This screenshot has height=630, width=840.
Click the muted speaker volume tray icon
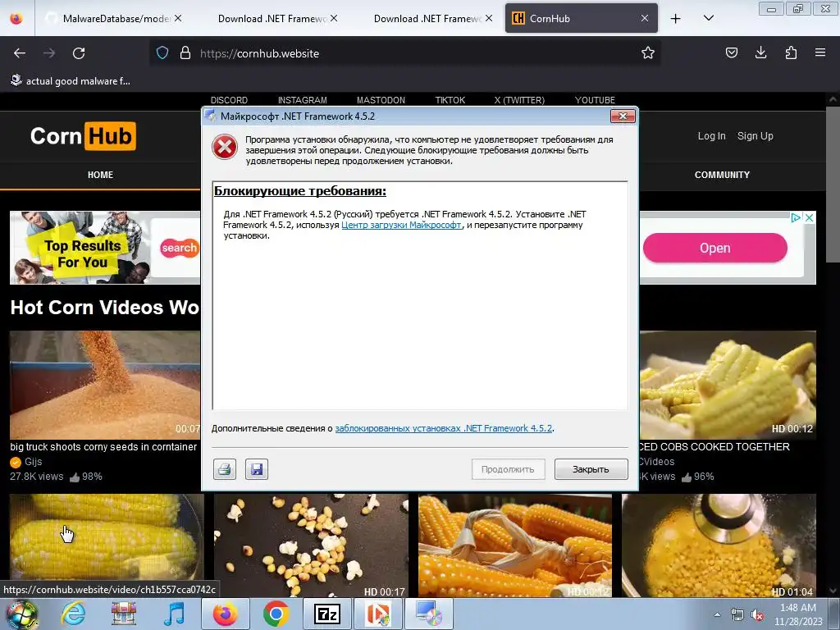click(x=757, y=615)
